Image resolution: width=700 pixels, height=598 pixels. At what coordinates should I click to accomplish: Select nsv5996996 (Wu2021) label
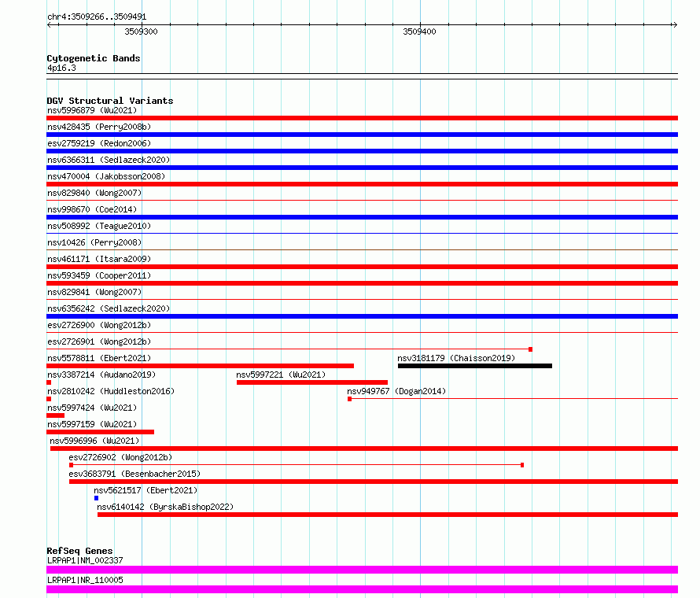click(94, 441)
